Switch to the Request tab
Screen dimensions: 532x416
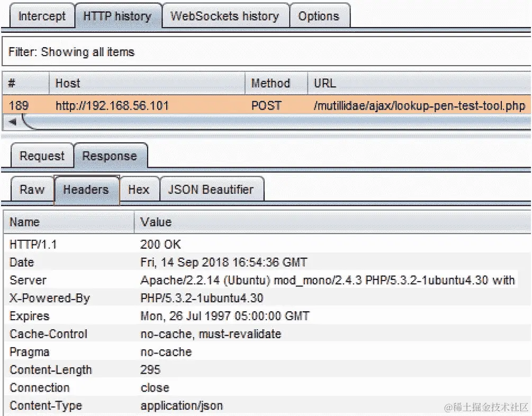(42, 156)
